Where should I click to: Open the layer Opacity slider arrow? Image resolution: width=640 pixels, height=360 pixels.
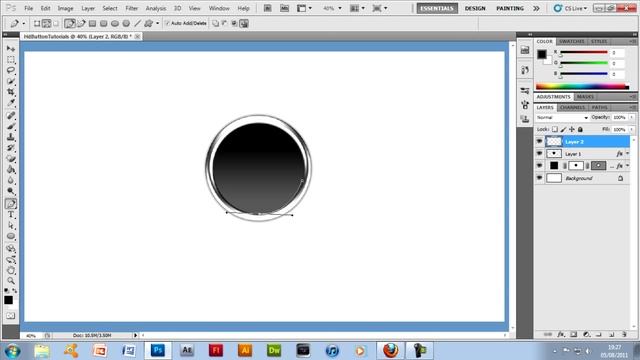(631, 118)
